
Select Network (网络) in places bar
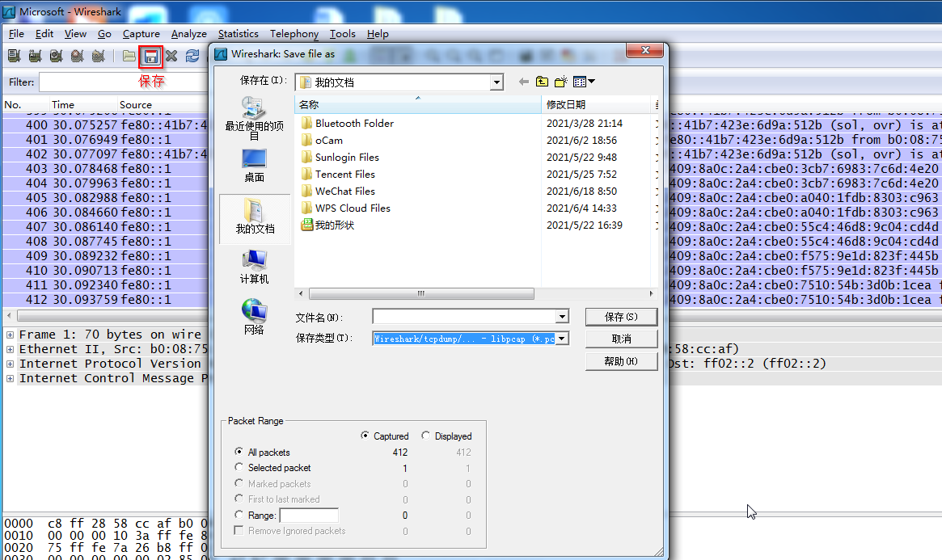[254, 317]
